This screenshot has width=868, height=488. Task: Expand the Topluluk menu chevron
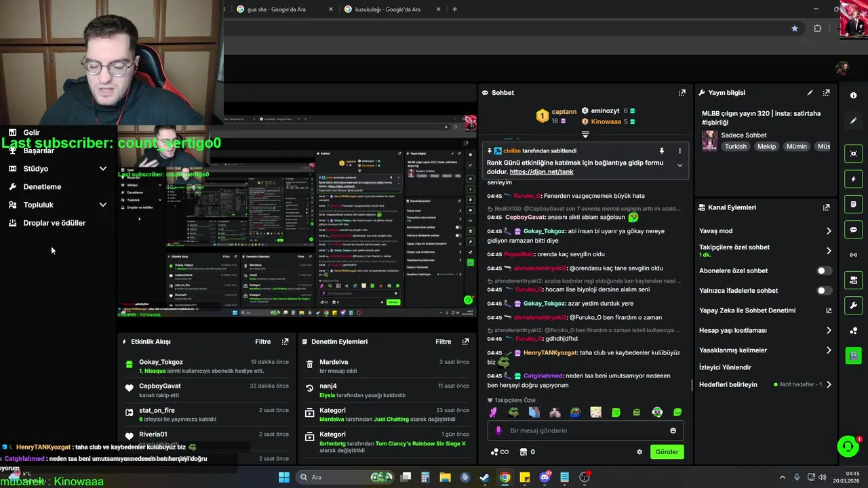tap(103, 205)
